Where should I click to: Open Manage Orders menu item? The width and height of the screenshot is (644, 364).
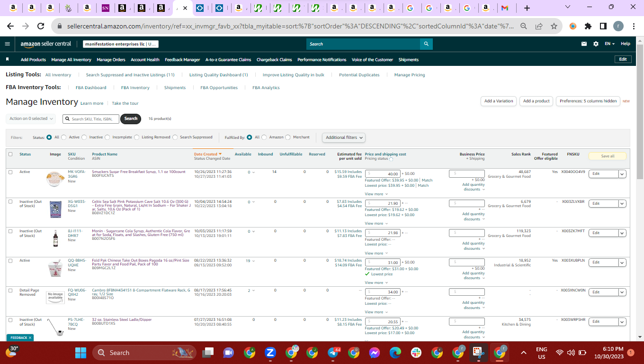[111, 60]
